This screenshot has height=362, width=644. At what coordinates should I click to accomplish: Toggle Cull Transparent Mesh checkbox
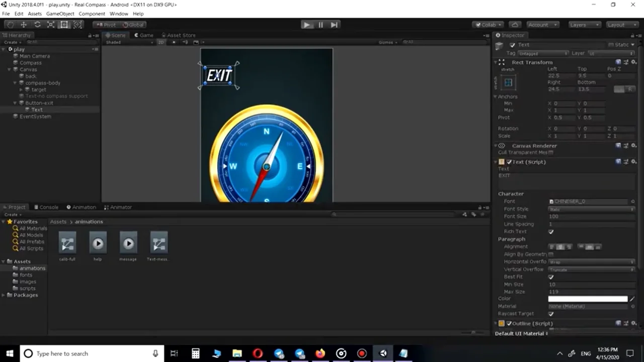(551, 152)
